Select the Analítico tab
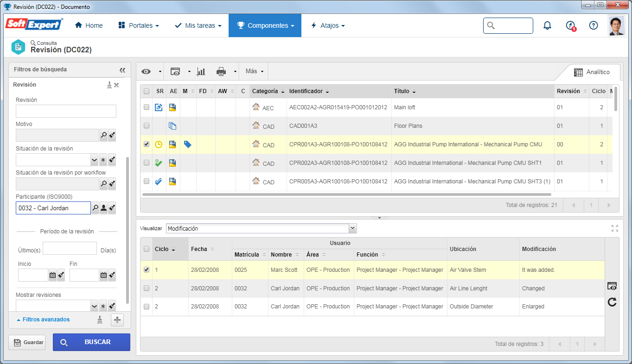Viewport: 632px width, 364px height. coord(591,72)
